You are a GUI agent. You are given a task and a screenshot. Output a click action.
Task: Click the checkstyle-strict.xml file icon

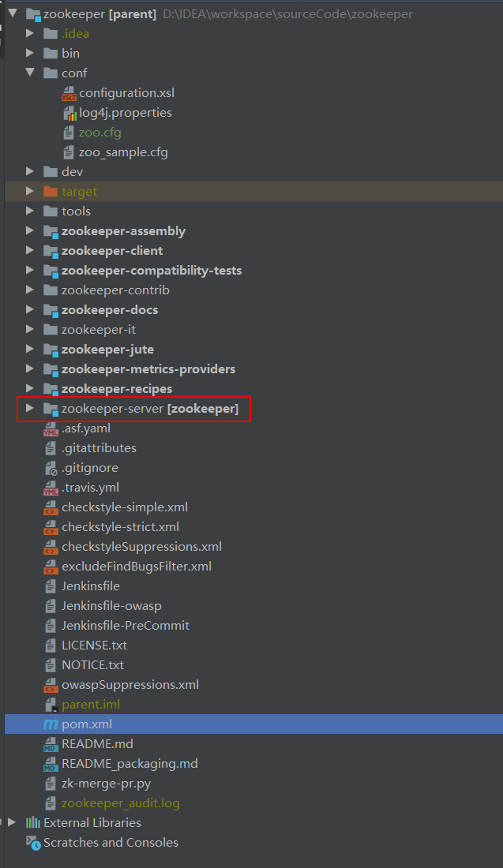pyautogui.click(x=51, y=527)
